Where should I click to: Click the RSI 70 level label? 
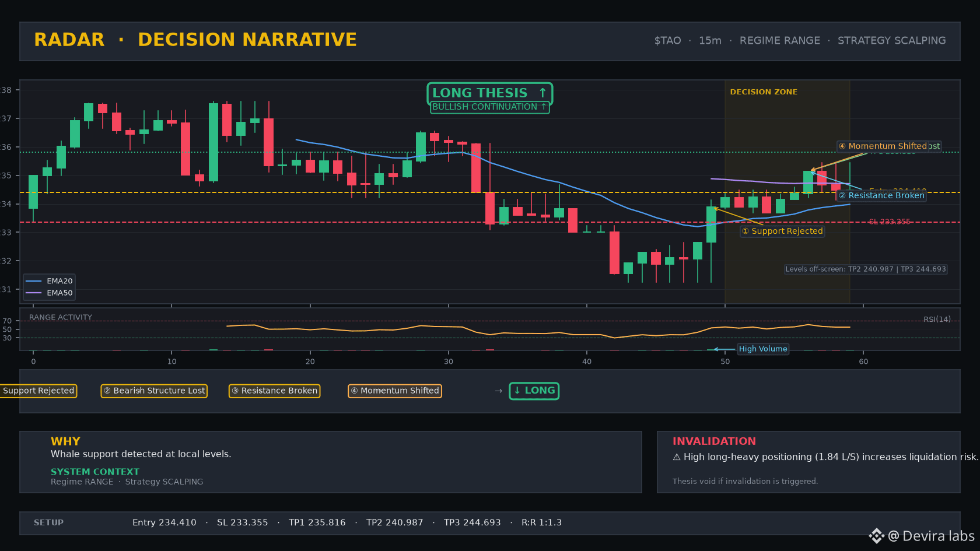click(7, 321)
